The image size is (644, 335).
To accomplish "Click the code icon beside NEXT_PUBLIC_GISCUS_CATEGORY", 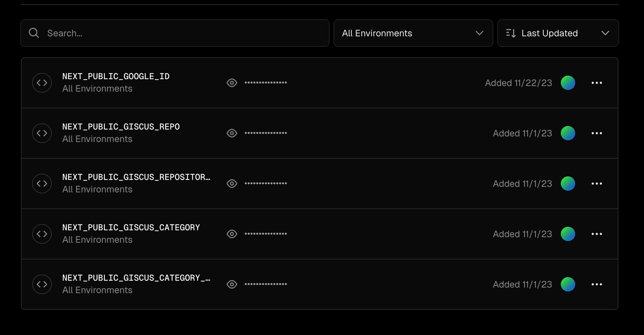I will [42, 234].
